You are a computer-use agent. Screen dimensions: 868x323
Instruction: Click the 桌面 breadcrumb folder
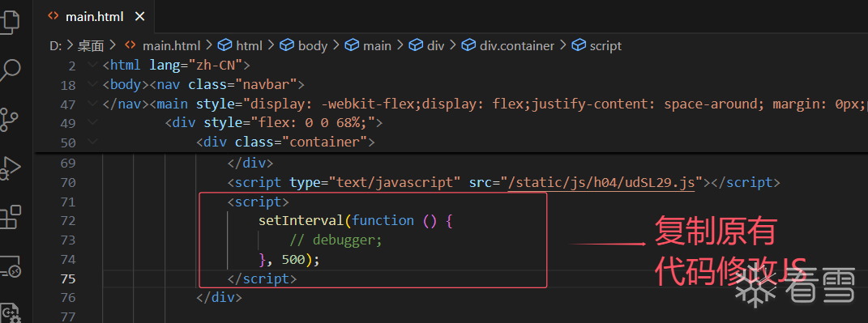pos(91,46)
